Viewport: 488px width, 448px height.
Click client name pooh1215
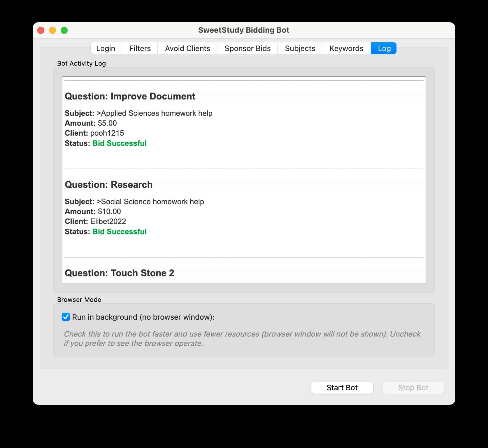click(107, 133)
